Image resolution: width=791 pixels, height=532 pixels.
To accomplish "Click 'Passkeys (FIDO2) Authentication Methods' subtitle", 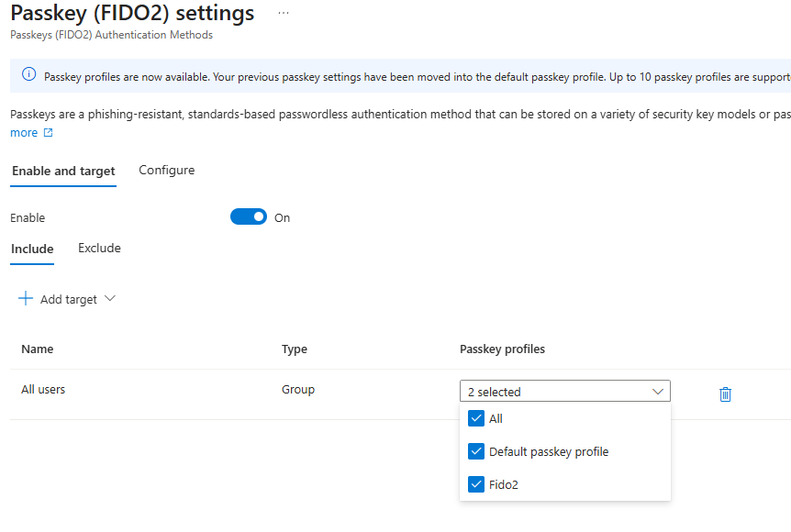I will coord(111,35).
